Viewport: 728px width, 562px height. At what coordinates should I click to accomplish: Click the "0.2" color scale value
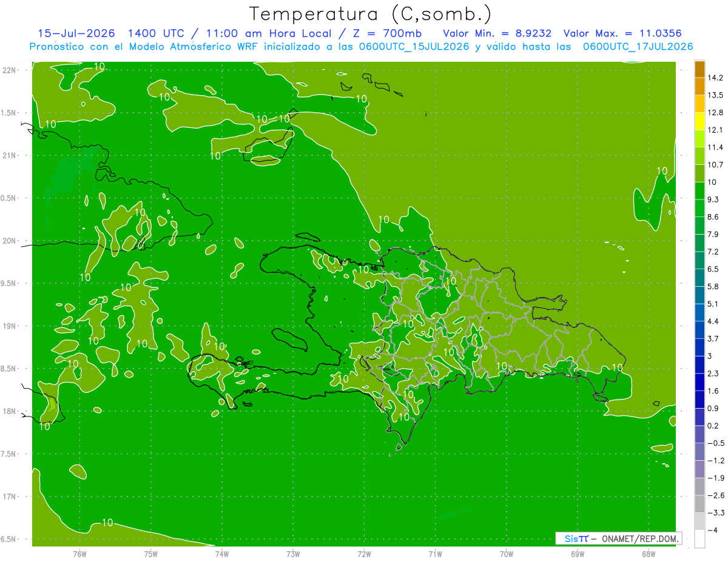coord(713,426)
